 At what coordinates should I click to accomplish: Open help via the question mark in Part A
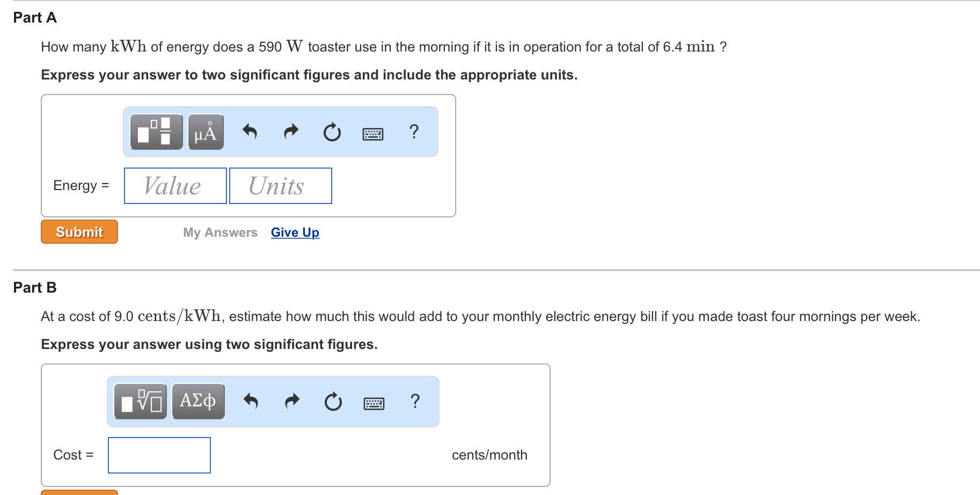(x=414, y=132)
